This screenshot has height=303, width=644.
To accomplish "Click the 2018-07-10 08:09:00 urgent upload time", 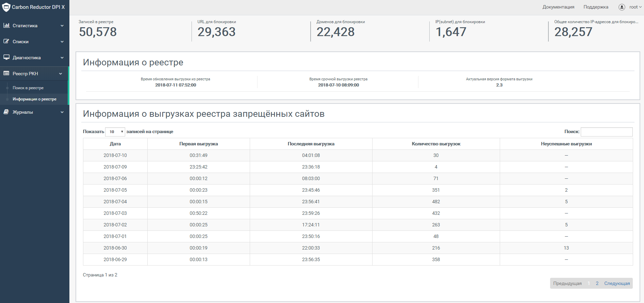I will 338,85.
